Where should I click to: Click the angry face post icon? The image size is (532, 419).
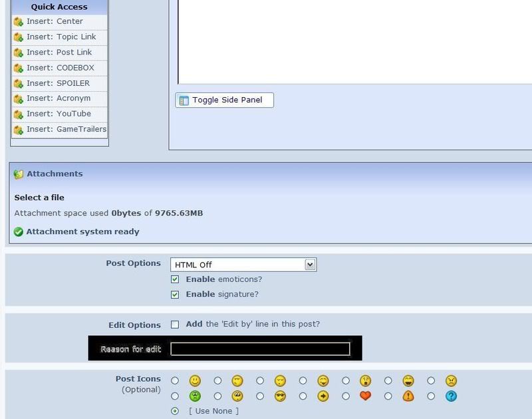point(451,381)
